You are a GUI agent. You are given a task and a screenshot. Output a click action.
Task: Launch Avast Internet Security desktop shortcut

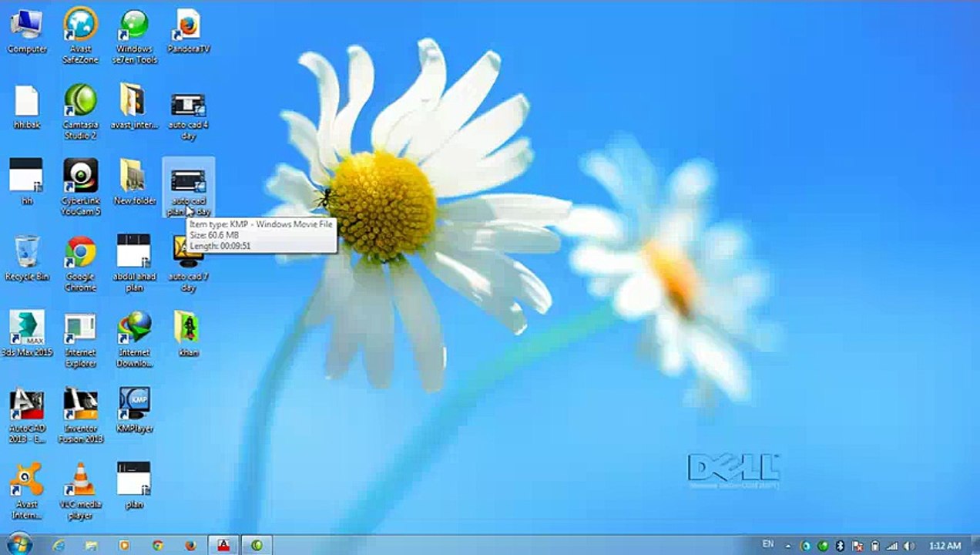click(x=27, y=491)
